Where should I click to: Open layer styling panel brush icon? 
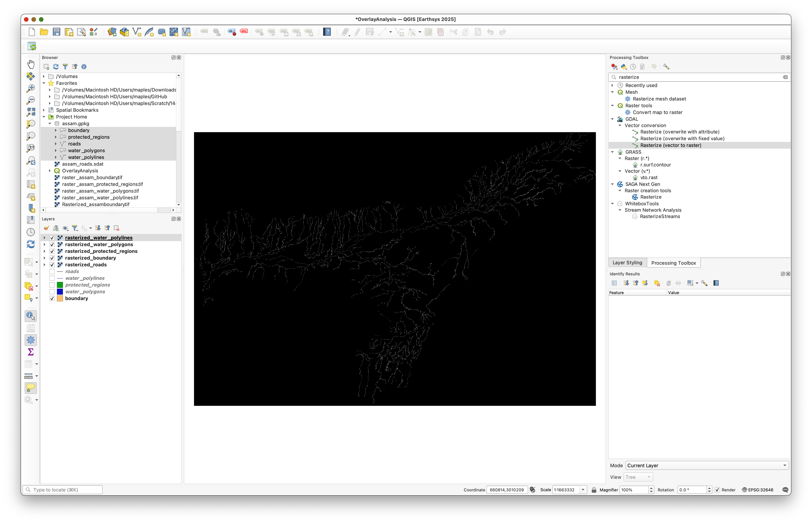[x=47, y=228]
